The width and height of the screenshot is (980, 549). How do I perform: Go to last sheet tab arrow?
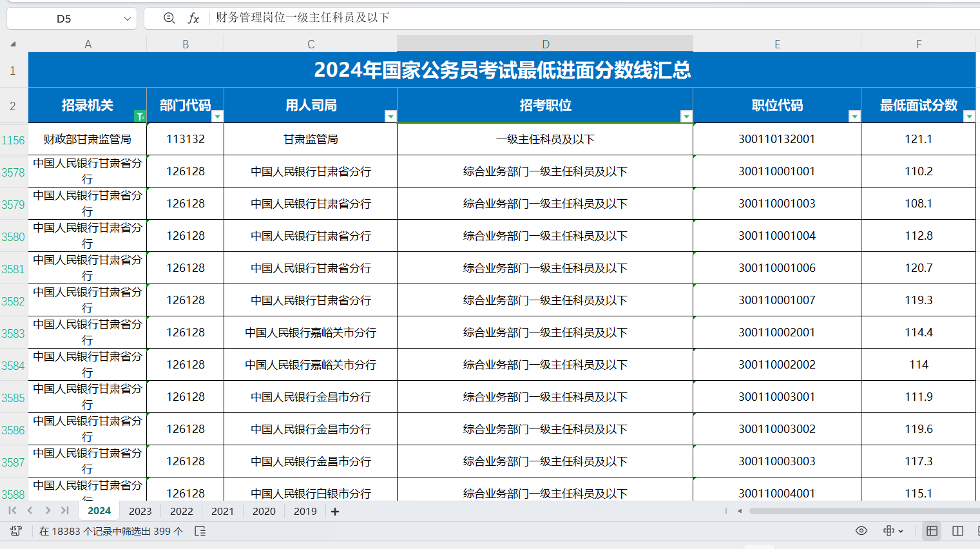[x=64, y=510]
